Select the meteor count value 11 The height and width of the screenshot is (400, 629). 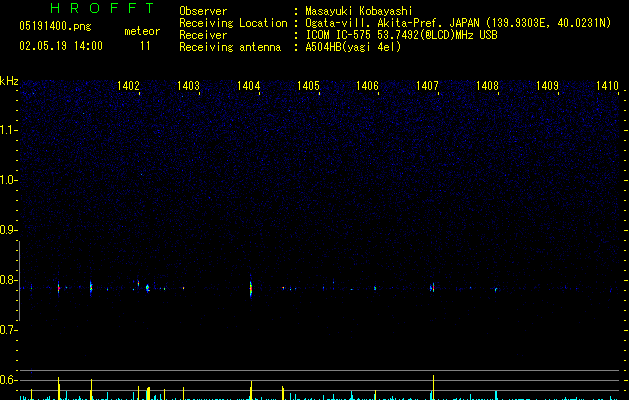pos(145,46)
